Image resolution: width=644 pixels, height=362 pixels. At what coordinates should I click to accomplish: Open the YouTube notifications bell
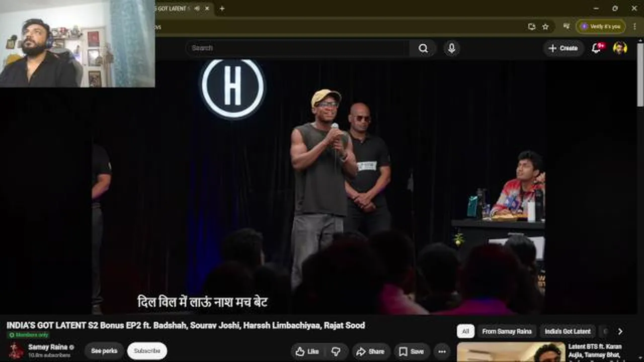click(596, 48)
